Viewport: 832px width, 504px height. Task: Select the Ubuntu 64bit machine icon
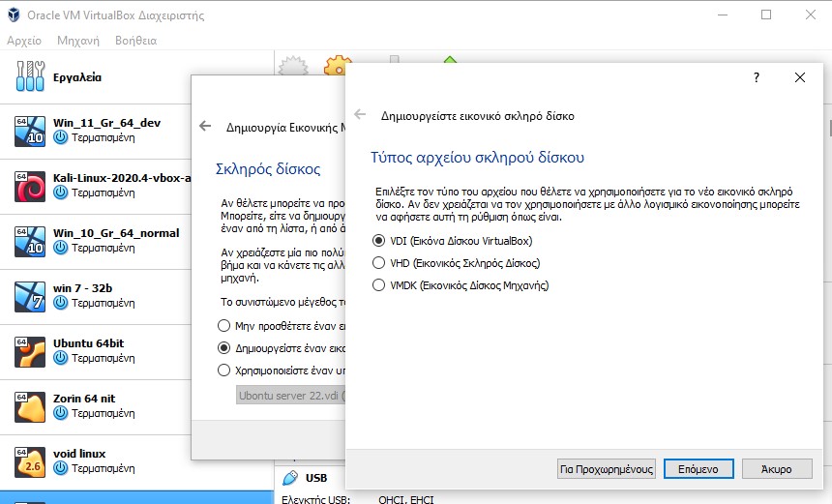click(30, 352)
